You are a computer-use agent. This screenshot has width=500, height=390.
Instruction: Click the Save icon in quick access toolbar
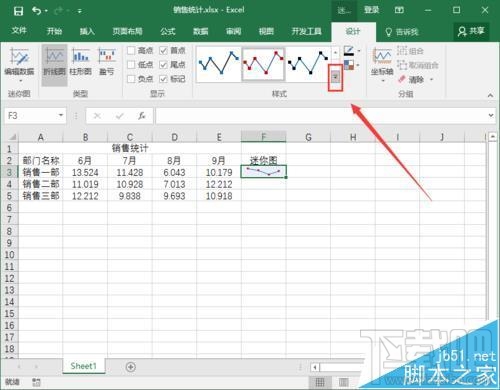pyautogui.click(x=18, y=11)
